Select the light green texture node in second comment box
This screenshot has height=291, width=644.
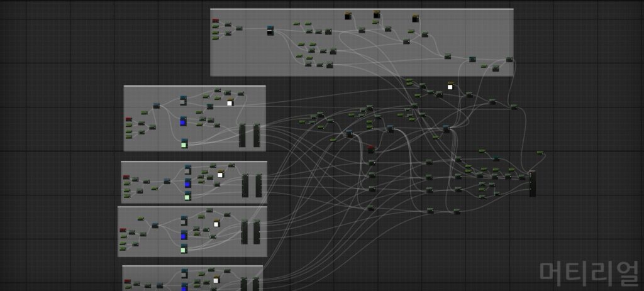(x=184, y=143)
